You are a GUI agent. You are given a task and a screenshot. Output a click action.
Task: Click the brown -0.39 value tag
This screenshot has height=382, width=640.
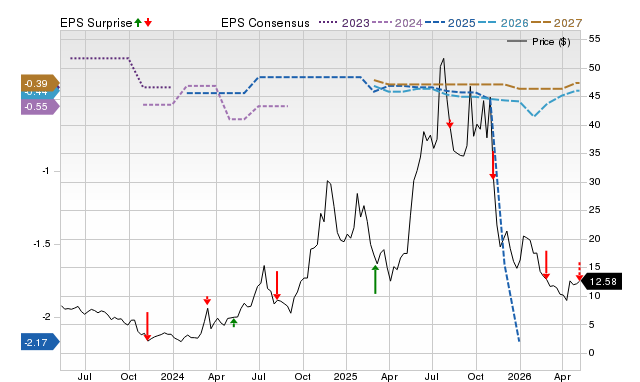(x=40, y=84)
